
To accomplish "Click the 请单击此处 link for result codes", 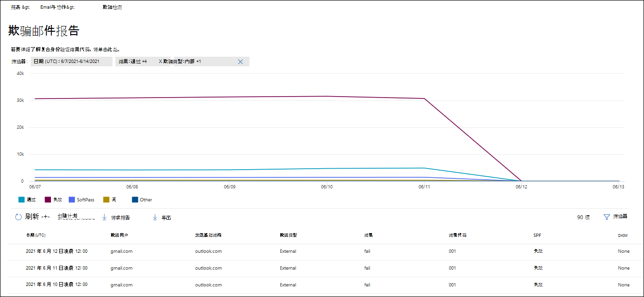I will coord(106,49).
